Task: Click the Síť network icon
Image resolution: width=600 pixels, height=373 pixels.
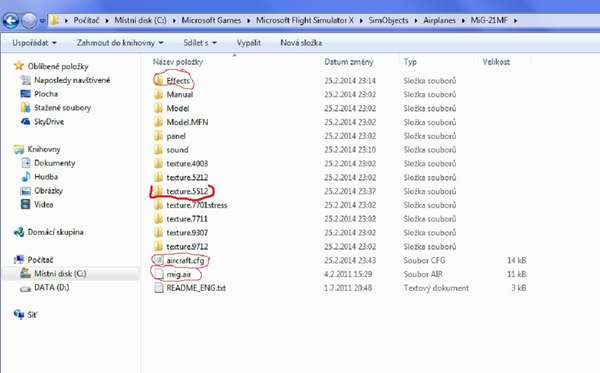Action: [x=19, y=314]
